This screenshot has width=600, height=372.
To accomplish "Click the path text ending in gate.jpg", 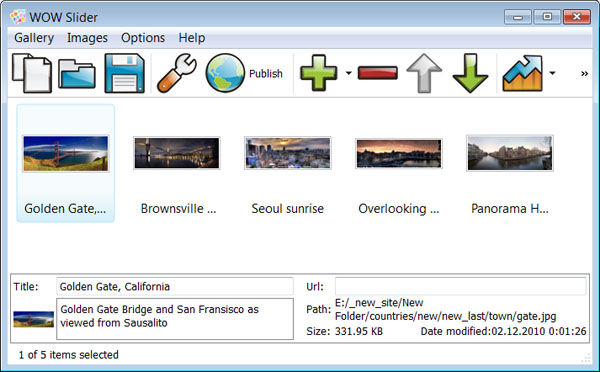I will coord(445,309).
